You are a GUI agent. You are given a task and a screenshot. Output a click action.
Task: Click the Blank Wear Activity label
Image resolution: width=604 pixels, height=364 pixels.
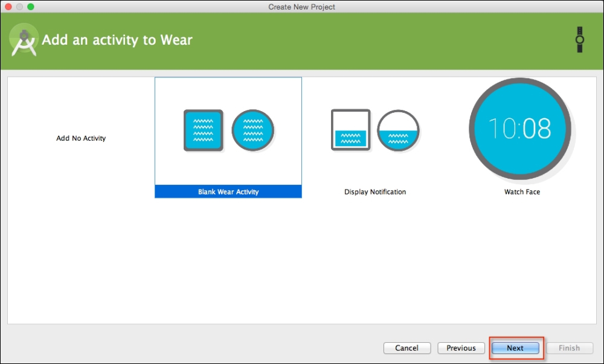(x=228, y=192)
